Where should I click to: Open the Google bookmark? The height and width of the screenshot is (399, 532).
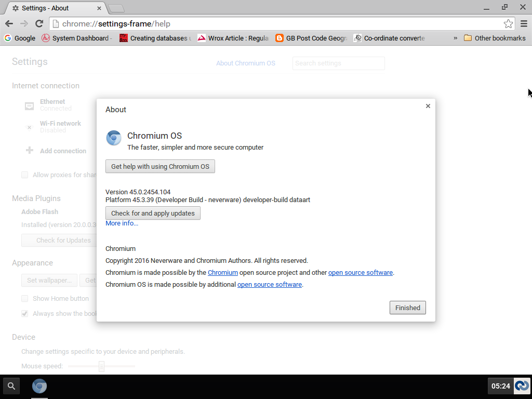pos(20,38)
